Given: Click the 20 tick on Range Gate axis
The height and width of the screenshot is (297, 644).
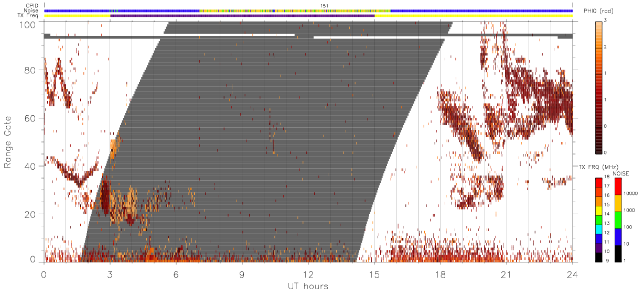Looking at the screenshot, I should 30,214.
